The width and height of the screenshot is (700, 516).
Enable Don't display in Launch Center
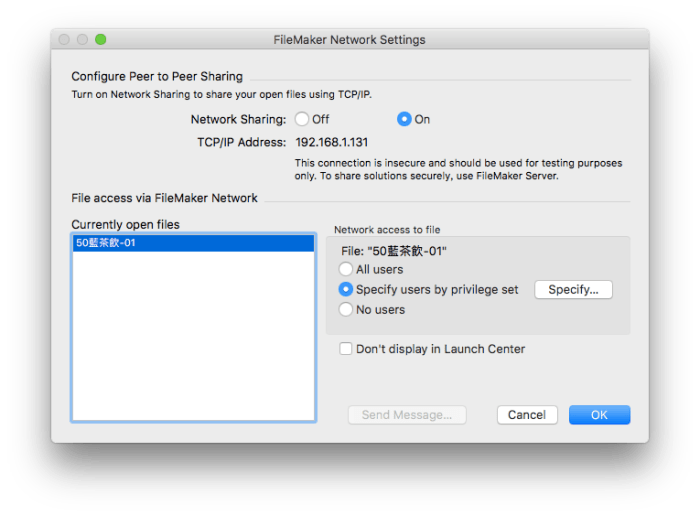click(346, 349)
